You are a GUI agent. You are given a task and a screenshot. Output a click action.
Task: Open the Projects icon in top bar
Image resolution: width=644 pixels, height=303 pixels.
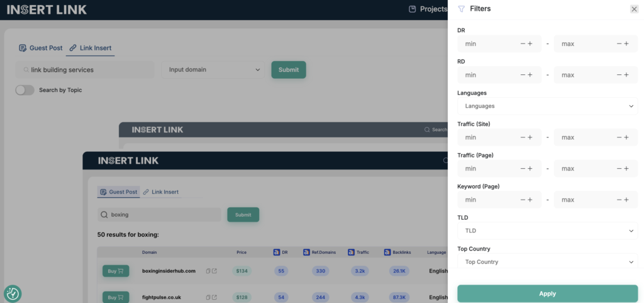coord(413,9)
